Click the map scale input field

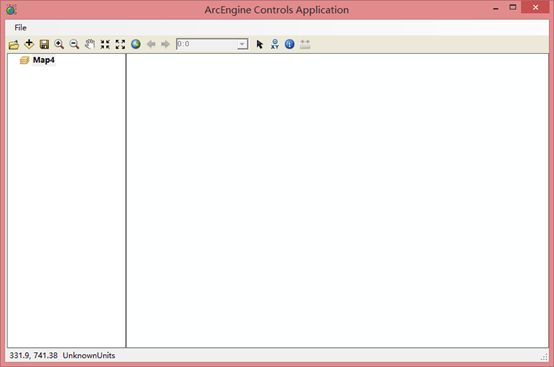pyautogui.click(x=207, y=44)
